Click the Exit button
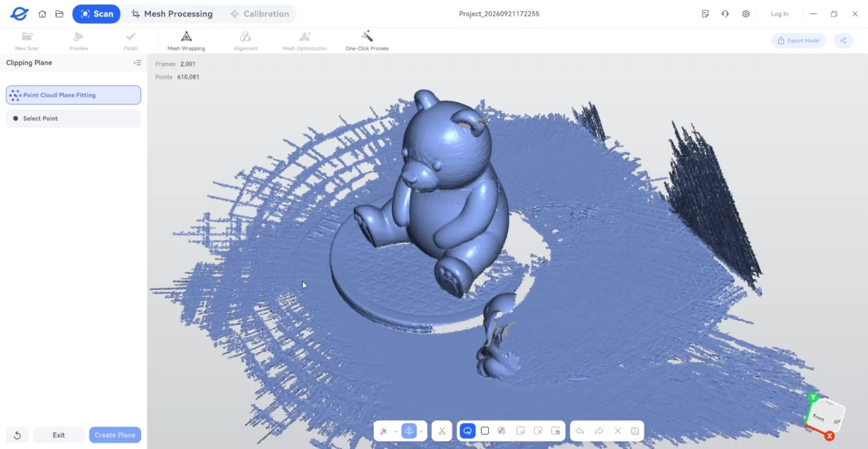 click(59, 435)
